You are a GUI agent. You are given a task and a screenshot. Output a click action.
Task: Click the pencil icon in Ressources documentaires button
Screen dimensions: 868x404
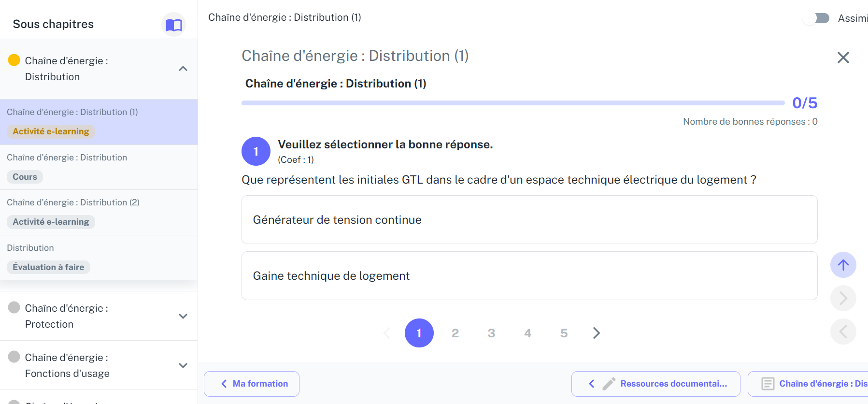tap(609, 384)
